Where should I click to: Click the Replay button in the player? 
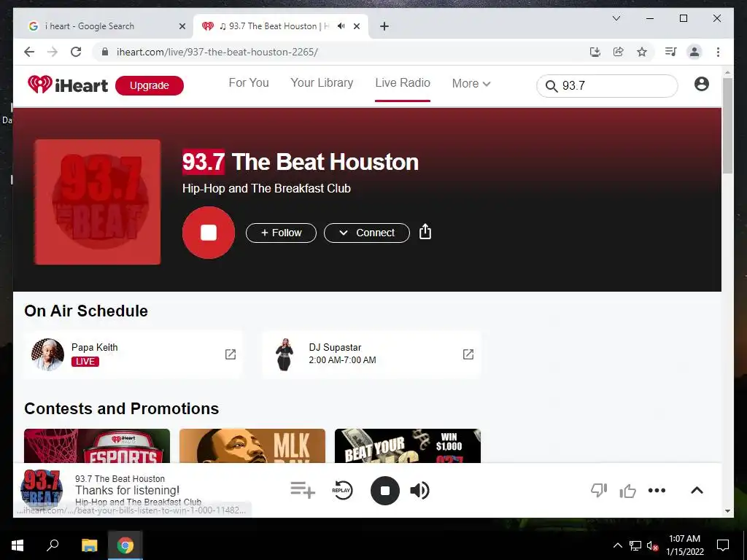[342, 490]
